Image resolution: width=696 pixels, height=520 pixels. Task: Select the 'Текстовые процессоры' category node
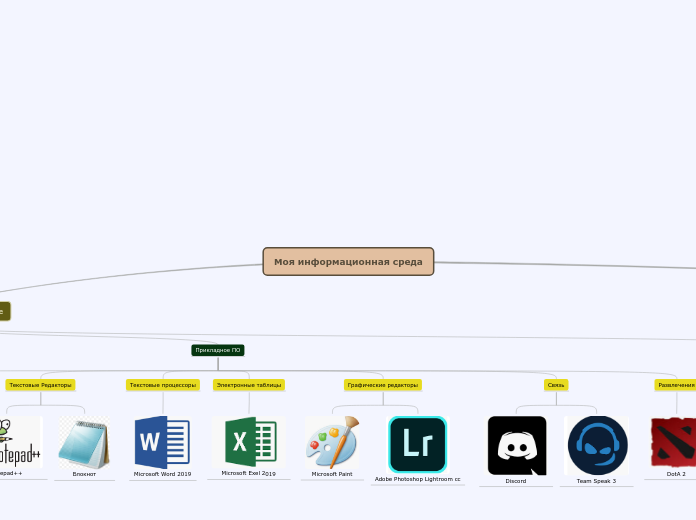click(x=162, y=385)
